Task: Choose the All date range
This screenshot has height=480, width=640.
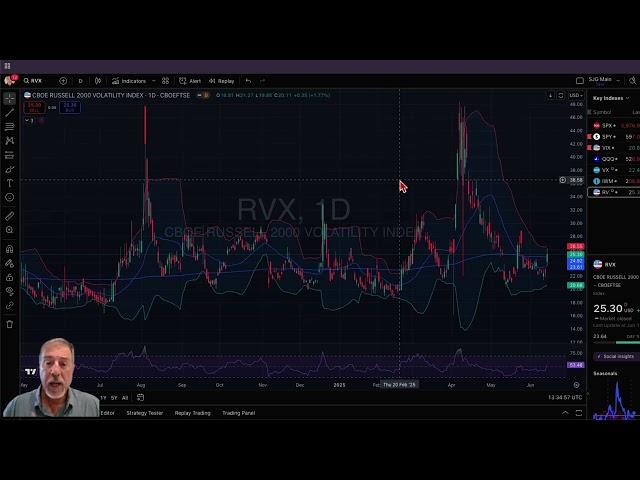Action: [125, 398]
